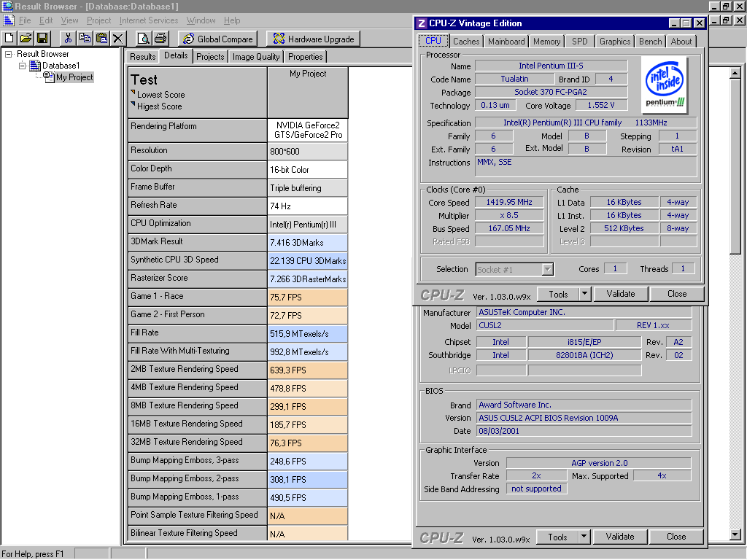The height and width of the screenshot is (560, 747).
Task: Click the Hardware Upgrade button
Action: click(x=313, y=39)
